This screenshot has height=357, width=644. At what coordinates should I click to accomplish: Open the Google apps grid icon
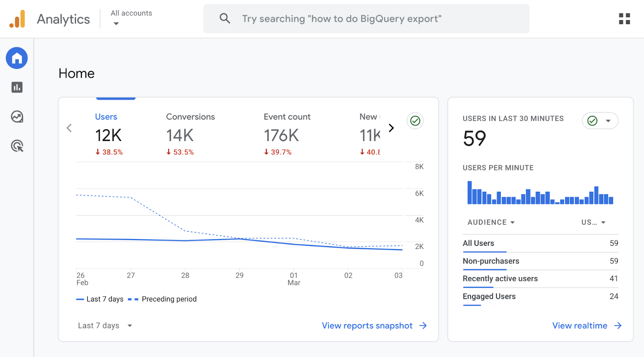624,19
